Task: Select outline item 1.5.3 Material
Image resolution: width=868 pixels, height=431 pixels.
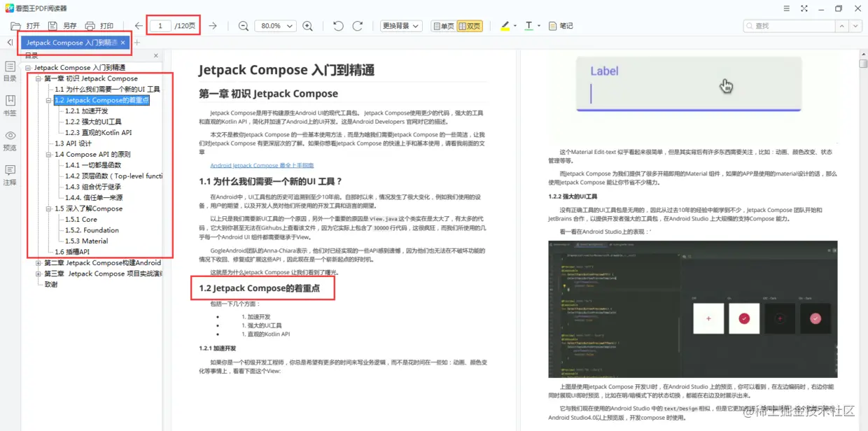Action: tap(86, 241)
